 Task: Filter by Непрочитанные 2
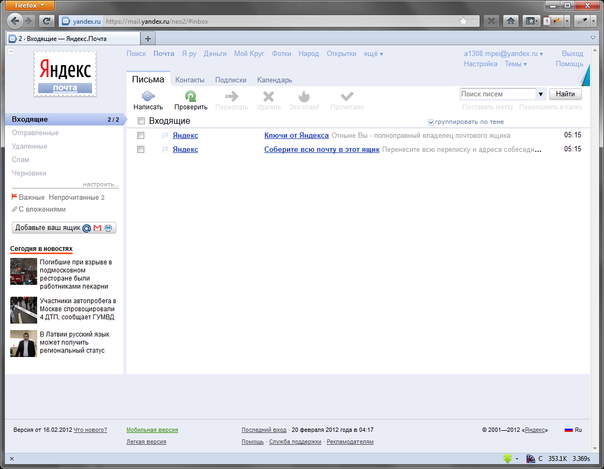click(77, 198)
